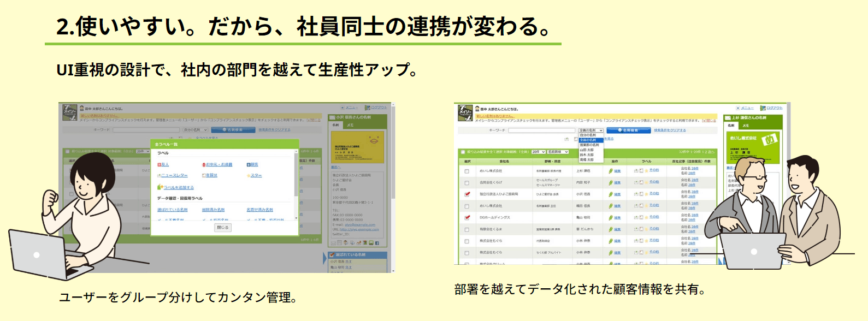This screenshot has width=868, height=321.
Task: Check the 合同会社くらげ row checkbox
Action: point(467,183)
